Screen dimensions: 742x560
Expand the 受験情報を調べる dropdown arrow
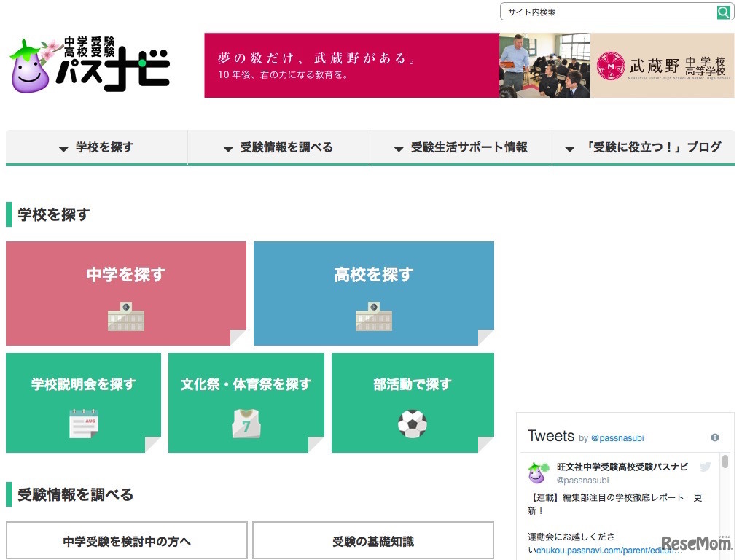click(x=228, y=147)
